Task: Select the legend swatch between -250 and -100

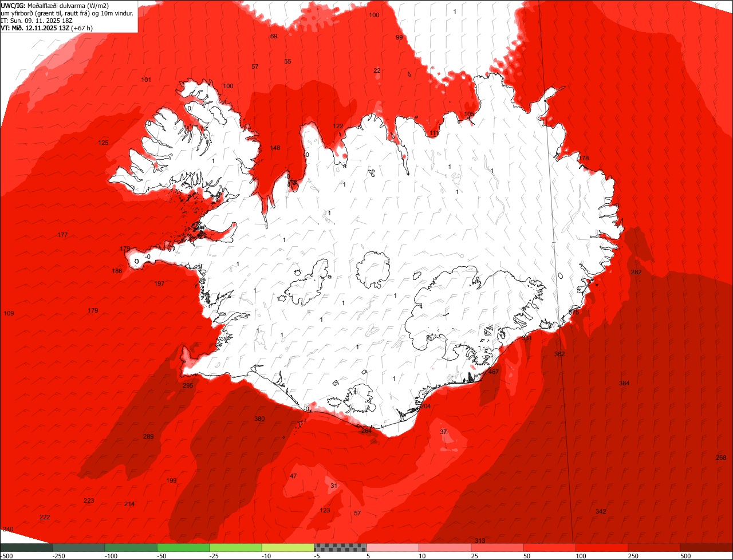Action: pos(78,547)
